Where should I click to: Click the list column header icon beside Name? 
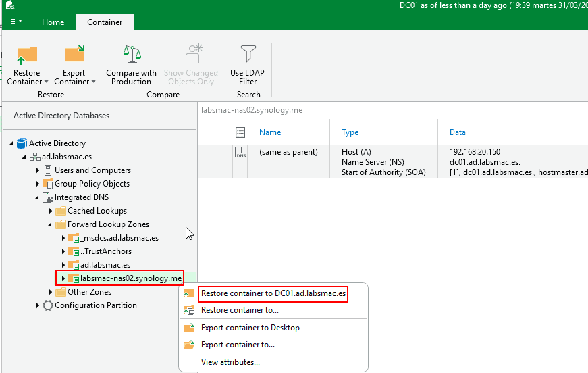[x=240, y=132]
